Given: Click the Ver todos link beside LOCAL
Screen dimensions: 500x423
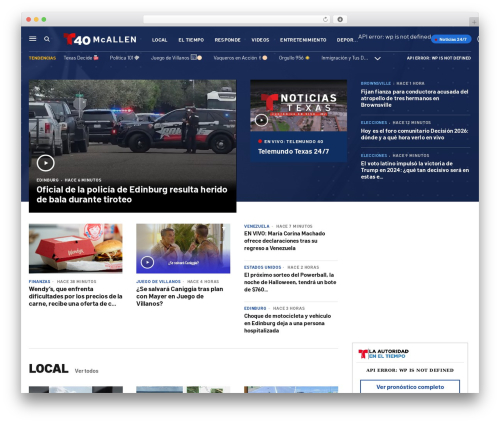Looking at the screenshot, I should pos(86,371).
